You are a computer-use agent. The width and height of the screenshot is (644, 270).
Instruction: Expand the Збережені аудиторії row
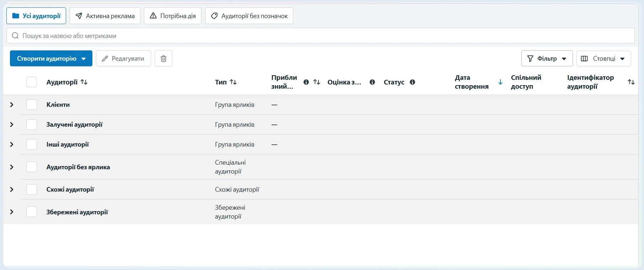(12, 212)
